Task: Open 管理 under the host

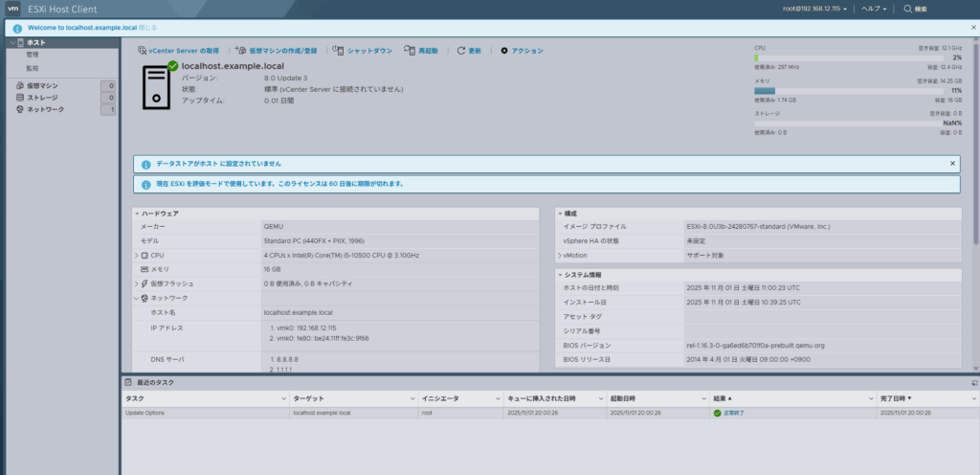Action: (x=33, y=55)
